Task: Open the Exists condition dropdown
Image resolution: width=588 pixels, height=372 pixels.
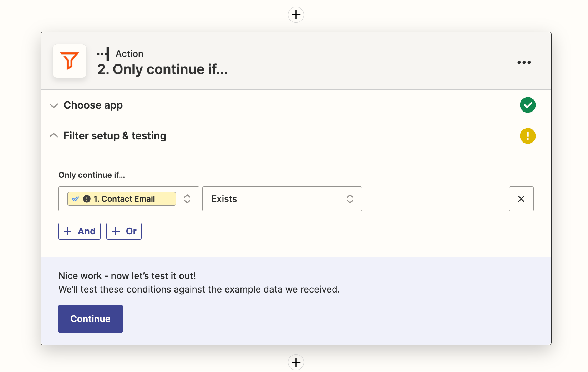Action: [x=282, y=199]
